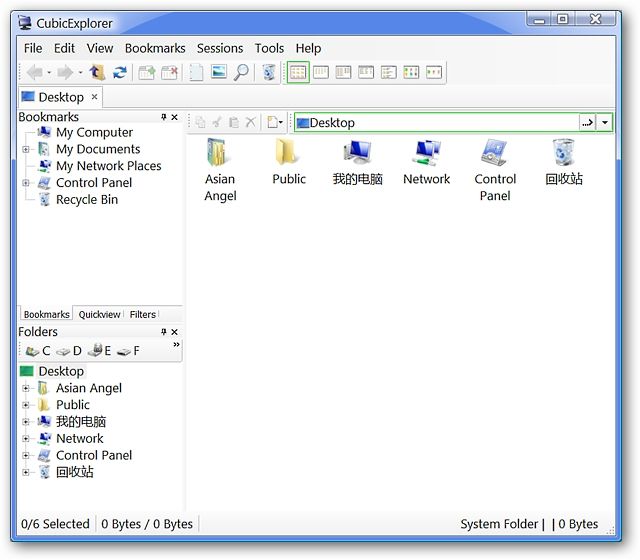Expand My Documents in Bookmarks
Viewport: 640px width, 560px height.
pyautogui.click(x=26, y=149)
